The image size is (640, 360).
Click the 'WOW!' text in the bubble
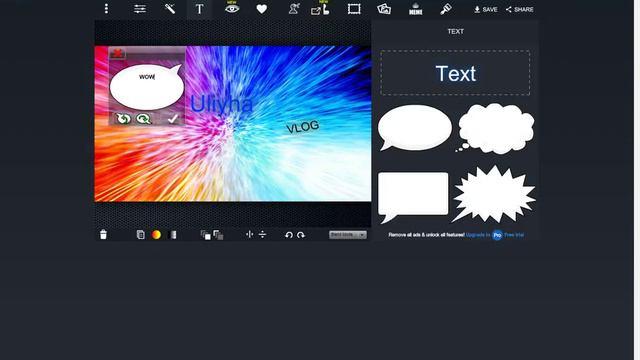(x=147, y=77)
